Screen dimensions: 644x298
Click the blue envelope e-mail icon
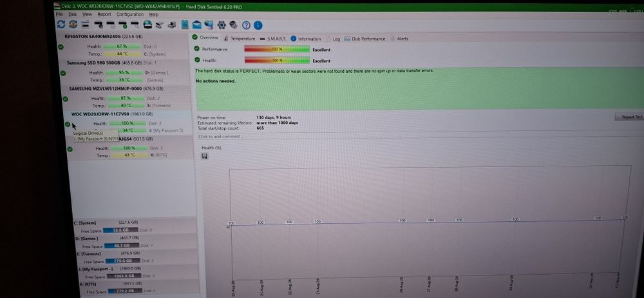197,25
